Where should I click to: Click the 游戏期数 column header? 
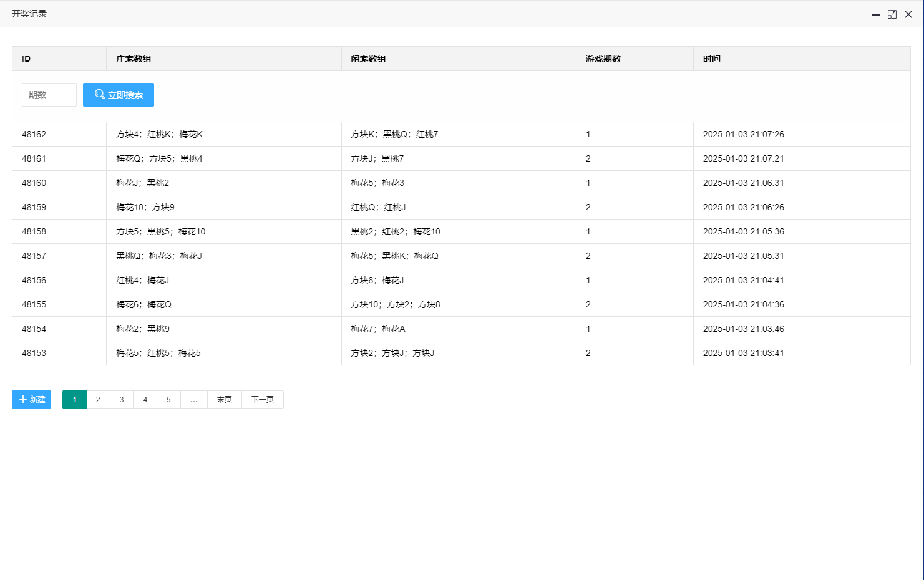(603, 59)
